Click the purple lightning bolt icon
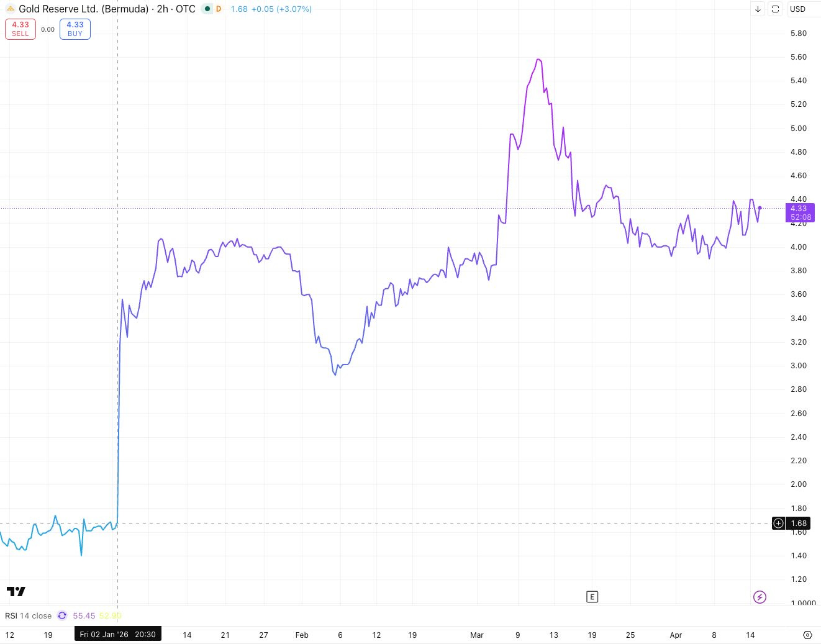Viewport: 821px width, 644px height. 760,597
